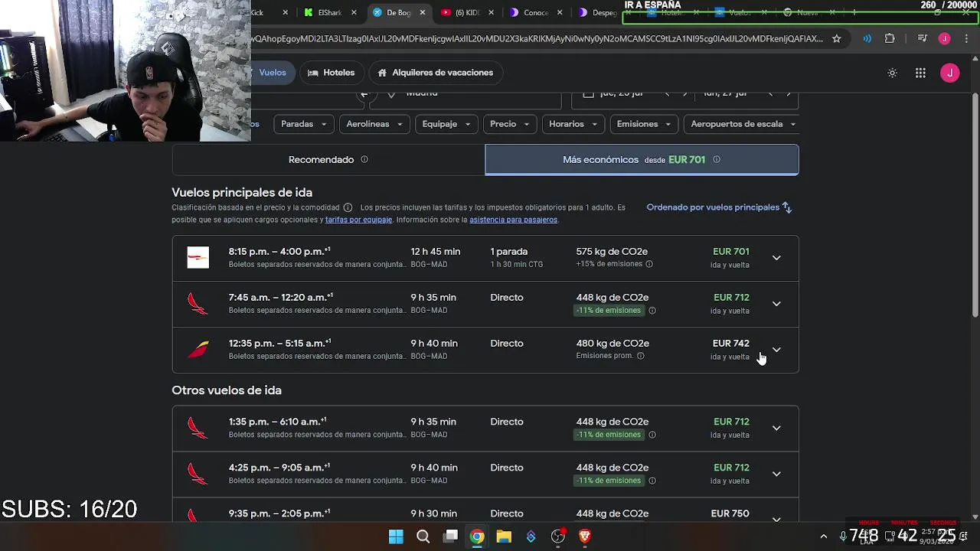Show info about the Recomendado ranking
This screenshot has height=551, width=980.
tap(364, 159)
